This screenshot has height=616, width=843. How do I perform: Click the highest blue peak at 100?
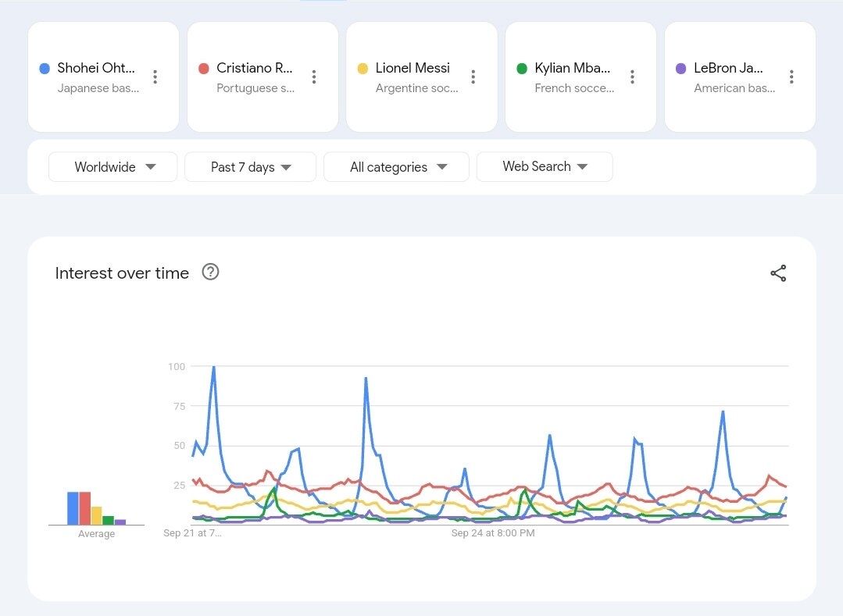click(x=213, y=367)
